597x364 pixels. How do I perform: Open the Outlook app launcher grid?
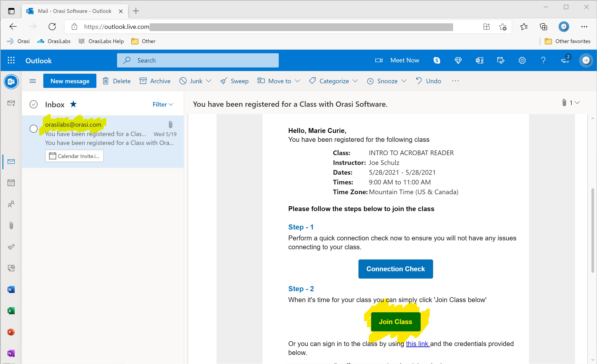click(11, 60)
